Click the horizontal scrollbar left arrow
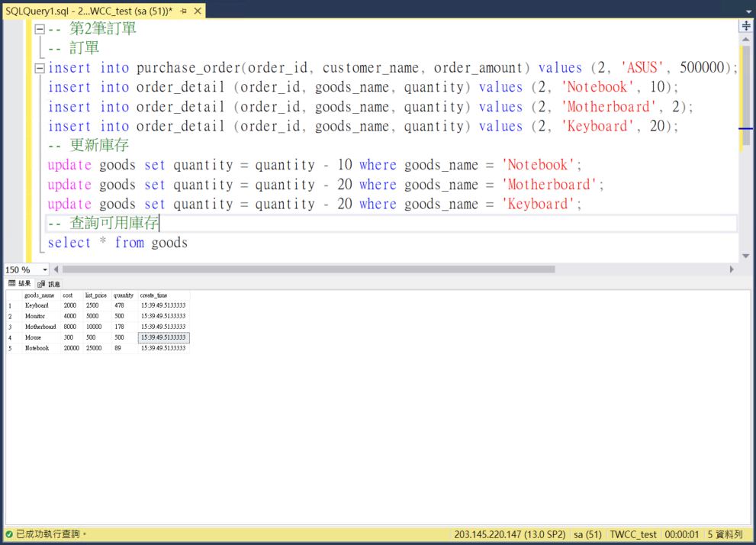Viewport: 756px width, 545px height. tap(56, 269)
